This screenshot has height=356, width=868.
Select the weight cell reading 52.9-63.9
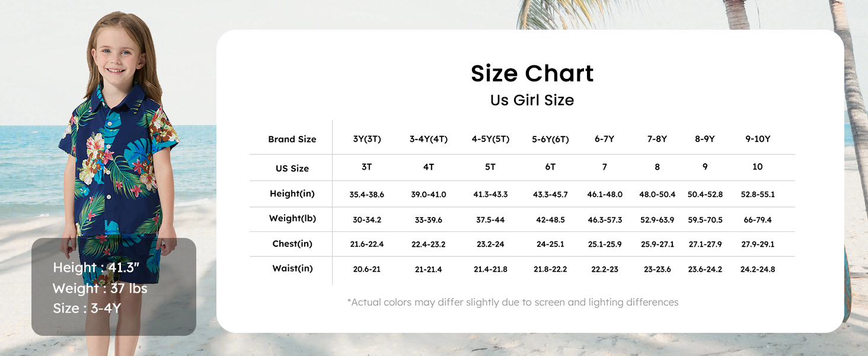(x=657, y=220)
